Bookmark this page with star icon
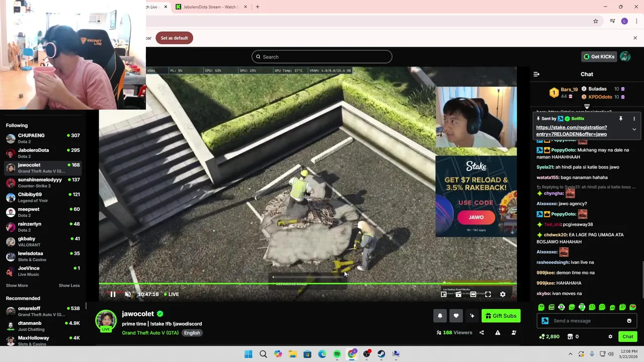The width and height of the screenshot is (644, 362). [596, 21]
